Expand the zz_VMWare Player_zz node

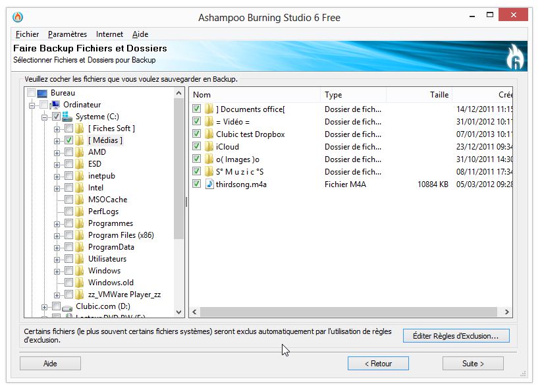[x=57, y=295]
